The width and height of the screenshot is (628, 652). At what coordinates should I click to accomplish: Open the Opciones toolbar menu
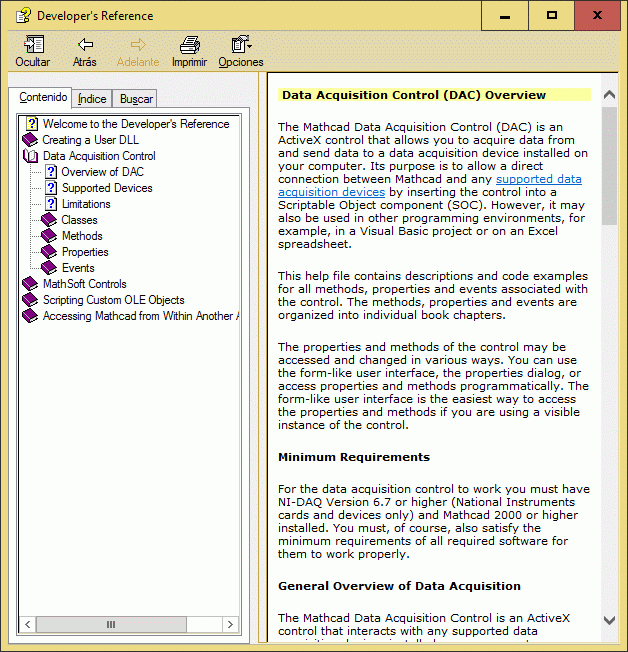pyautogui.click(x=241, y=44)
